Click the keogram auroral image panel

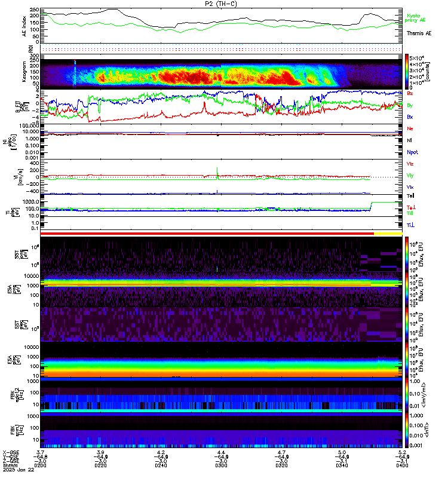221,73
